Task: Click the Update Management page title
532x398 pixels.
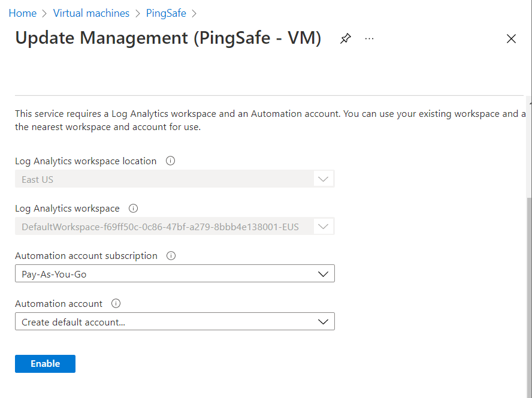Action: click(x=168, y=38)
